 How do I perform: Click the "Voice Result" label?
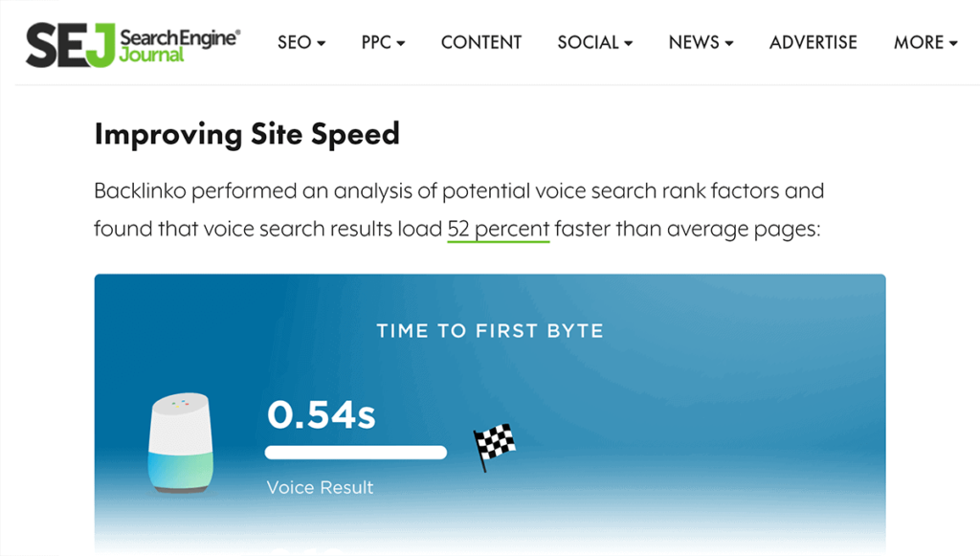pos(320,487)
